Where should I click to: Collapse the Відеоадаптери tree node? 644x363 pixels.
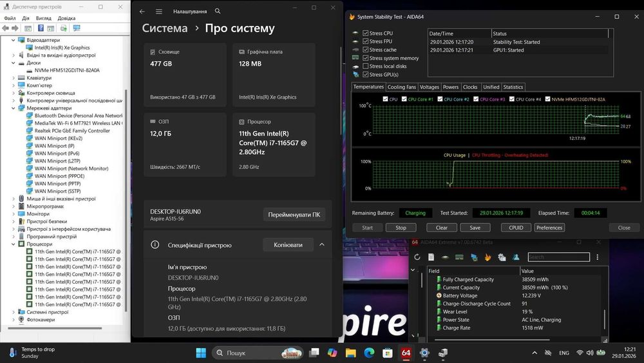tap(13, 40)
